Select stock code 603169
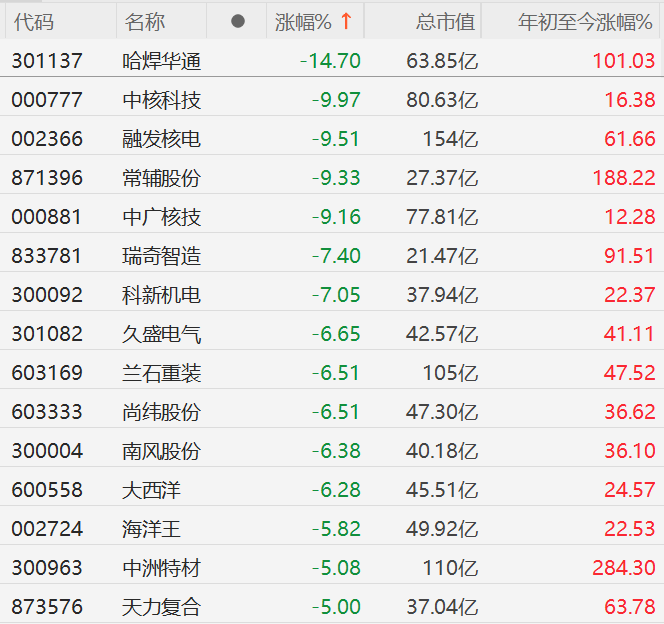 (47, 373)
